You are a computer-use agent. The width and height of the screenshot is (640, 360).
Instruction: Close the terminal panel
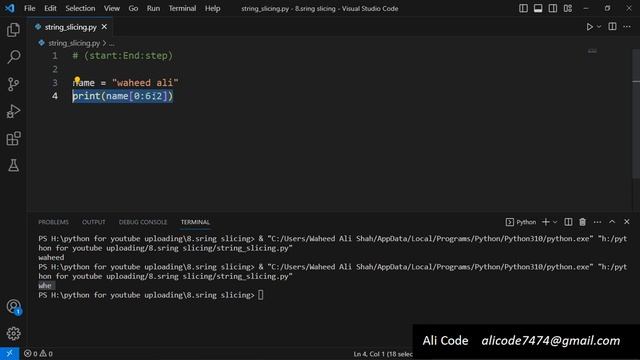(x=627, y=222)
